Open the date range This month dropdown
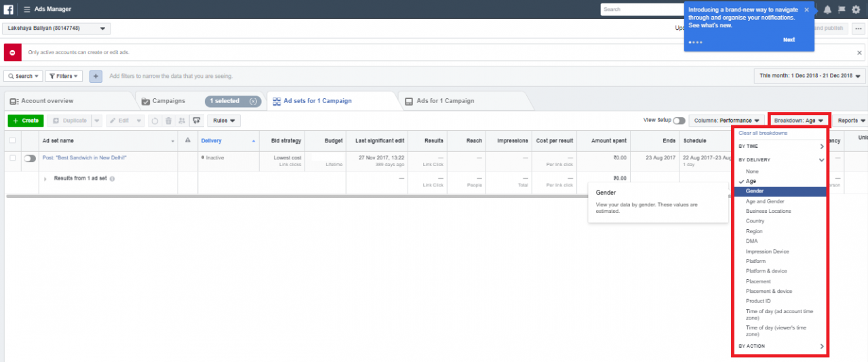Viewport: 868px width, 362px height. [x=810, y=76]
